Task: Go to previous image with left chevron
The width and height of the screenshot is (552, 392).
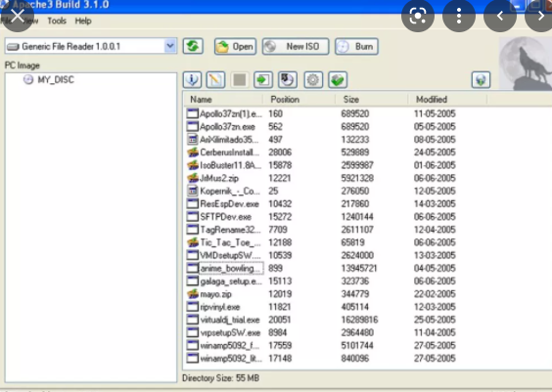Action: click(500, 16)
